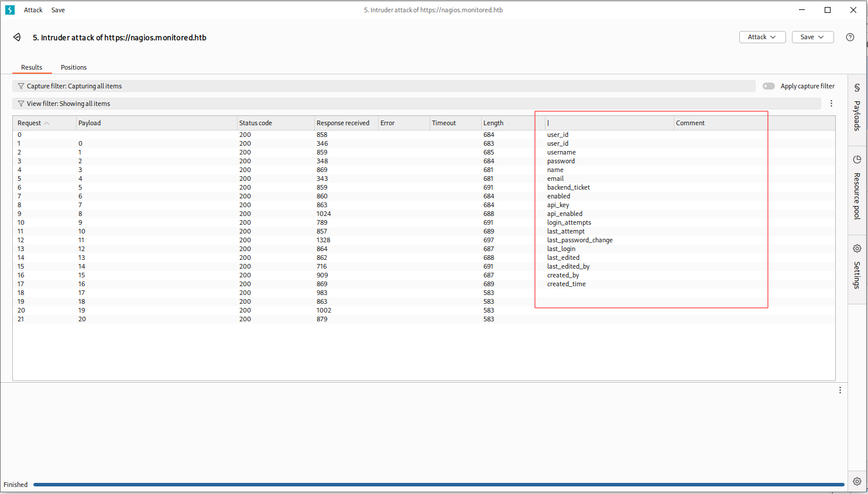Click the Error column header
868x494 pixels.
(x=404, y=123)
